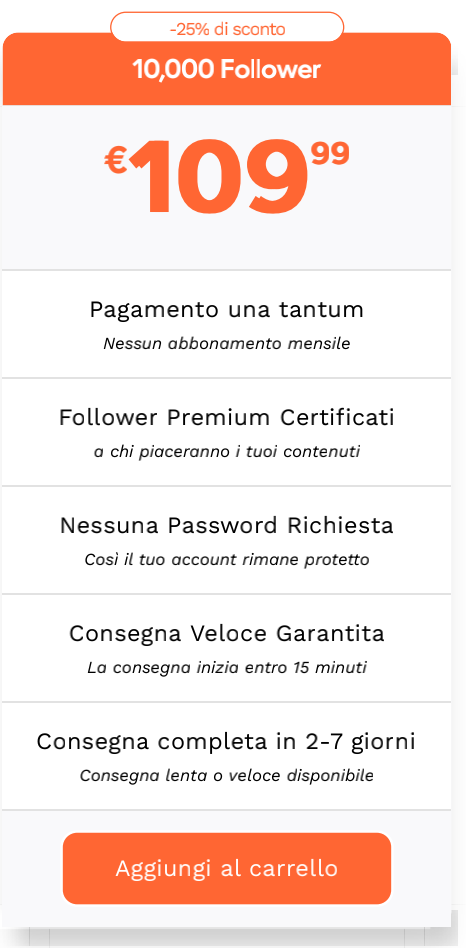Viewport: 466px width, 948px height.
Task: Select Pagamento una tantum heading
Action: pyautogui.click(x=227, y=310)
